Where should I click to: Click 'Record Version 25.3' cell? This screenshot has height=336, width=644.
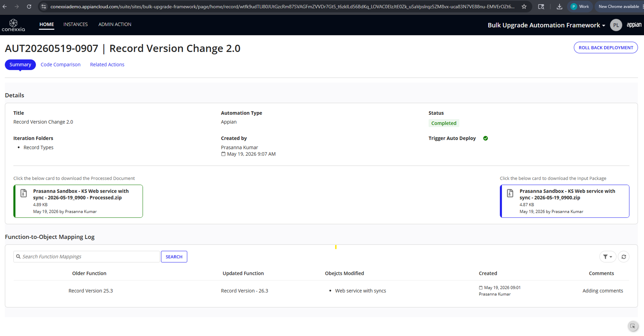[91, 291]
